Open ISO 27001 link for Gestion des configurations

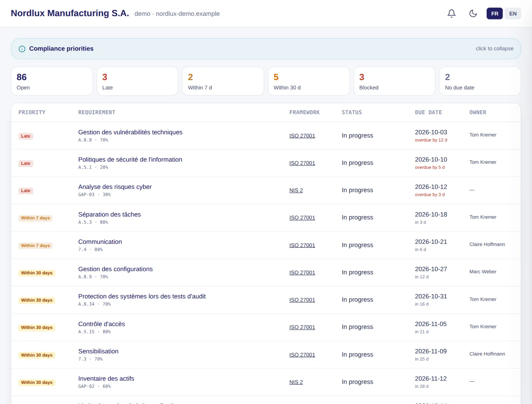[x=302, y=273]
